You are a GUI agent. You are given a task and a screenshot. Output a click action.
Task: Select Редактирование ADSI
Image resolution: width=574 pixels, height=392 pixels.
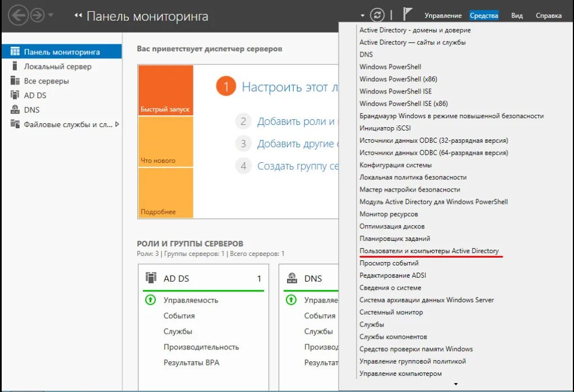(x=392, y=276)
